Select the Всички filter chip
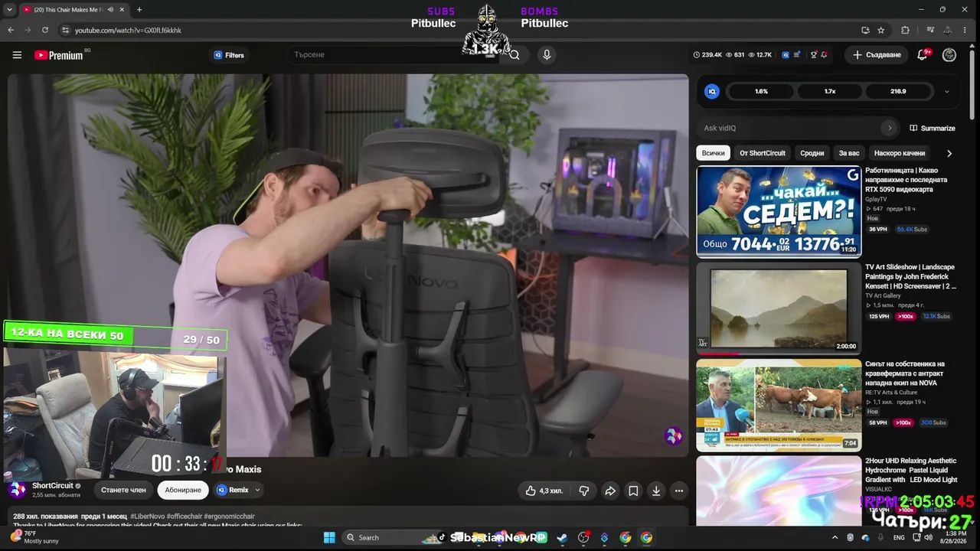Screen dimensions: 980x551 click(x=713, y=153)
